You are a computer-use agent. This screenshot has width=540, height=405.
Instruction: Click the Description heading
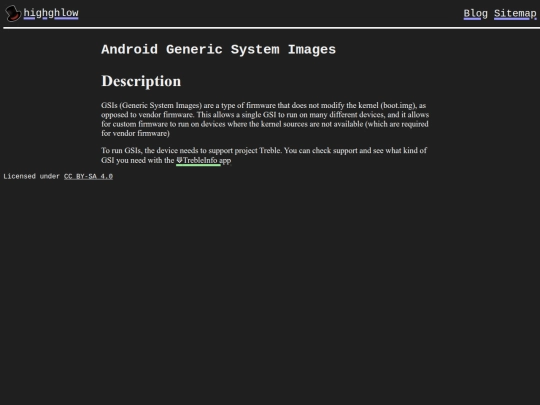141,81
